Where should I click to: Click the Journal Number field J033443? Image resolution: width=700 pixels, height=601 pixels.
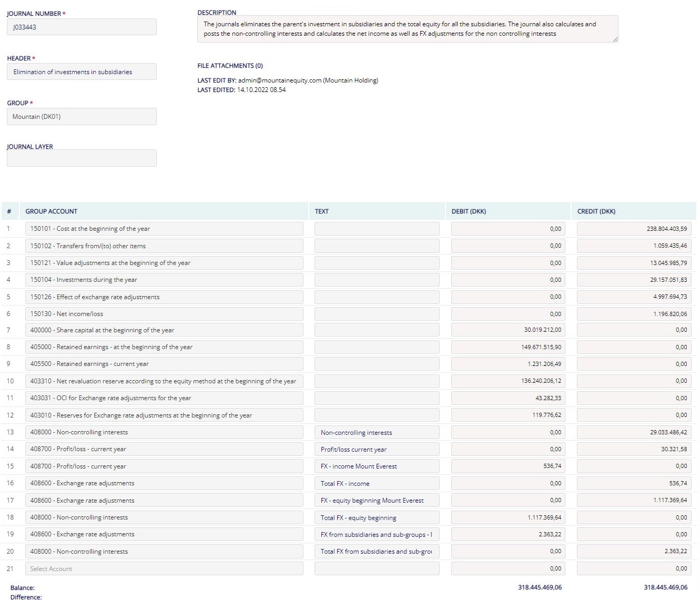pyautogui.click(x=82, y=27)
